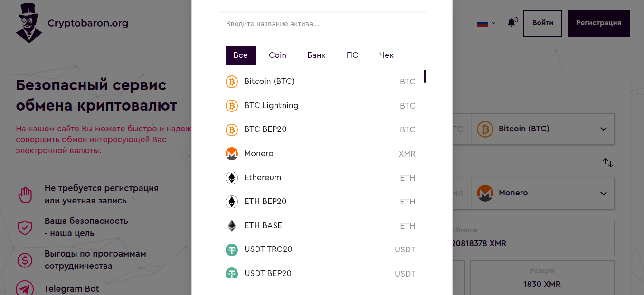Open the Monero currency dropdown
This screenshot has width=644, height=295.
543,193
